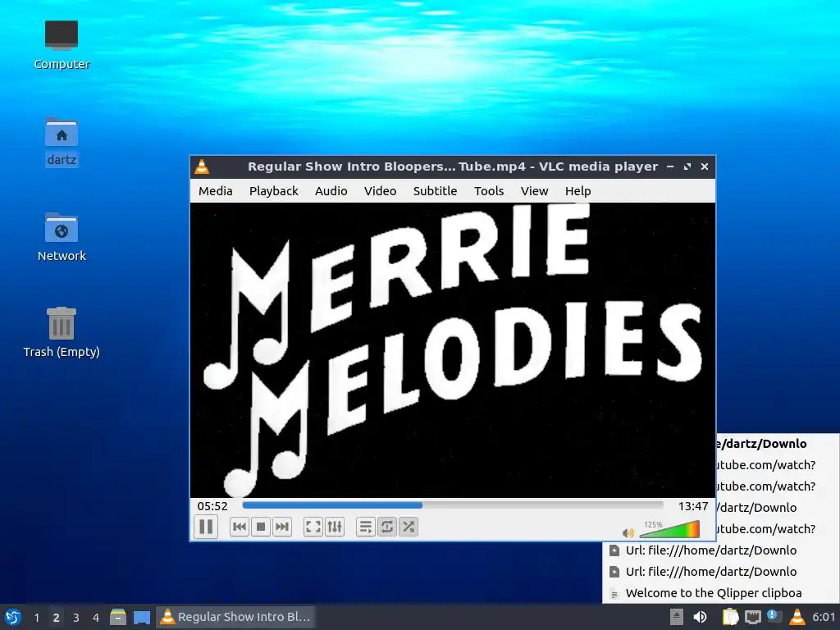Switch to virtual desktop 2

[x=56, y=617]
